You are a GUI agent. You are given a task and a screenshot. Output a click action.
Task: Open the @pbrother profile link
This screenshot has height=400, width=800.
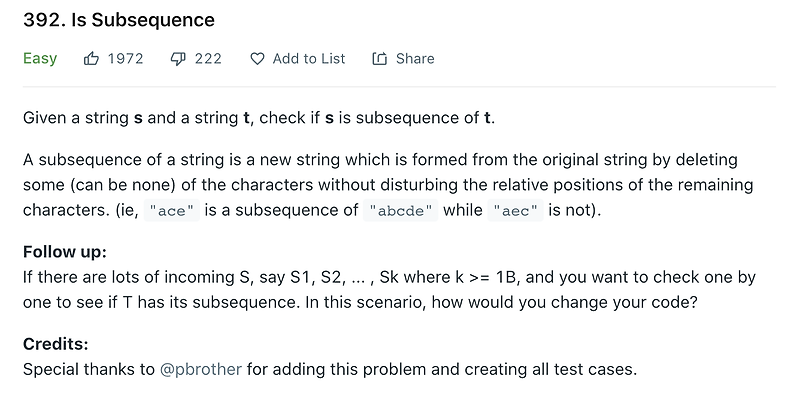point(201,369)
